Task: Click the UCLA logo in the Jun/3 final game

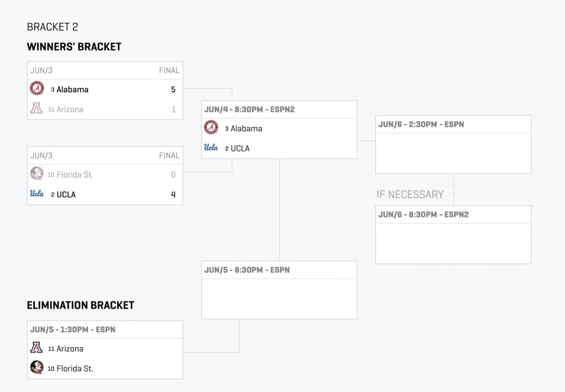Action: pos(37,194)
